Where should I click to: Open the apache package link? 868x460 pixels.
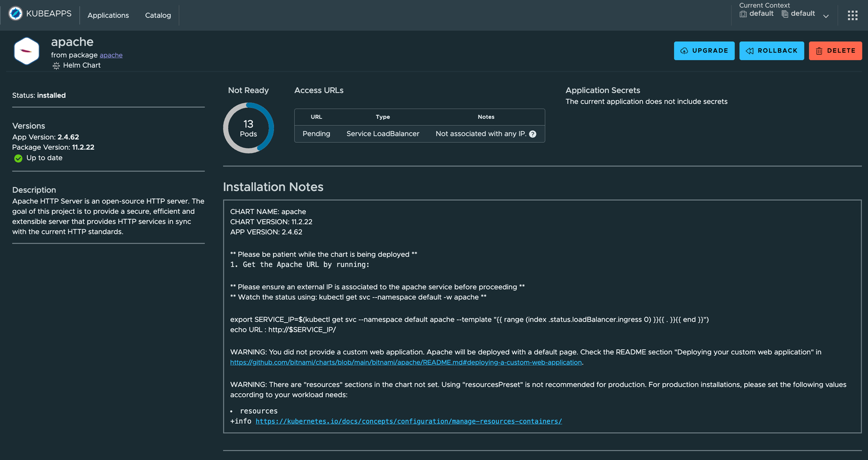(x=111, y=55)
